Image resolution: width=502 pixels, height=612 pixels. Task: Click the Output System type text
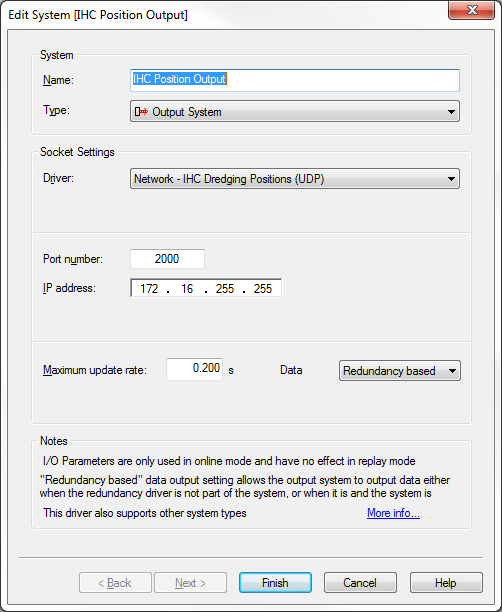click(187, 112)
